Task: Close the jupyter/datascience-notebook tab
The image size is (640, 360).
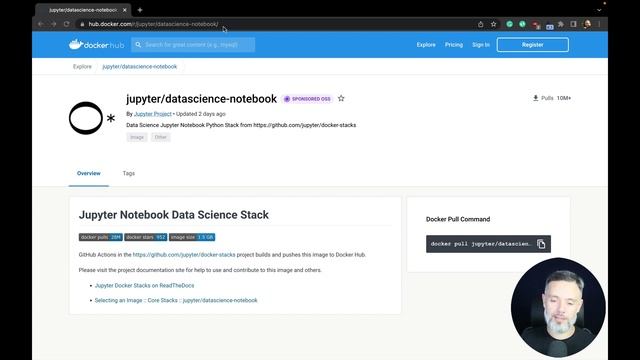Action: click(x=124, y=10)
